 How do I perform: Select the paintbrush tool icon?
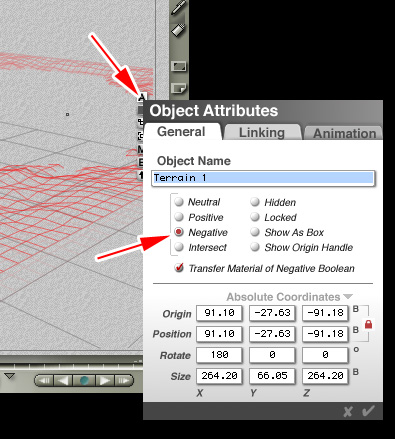[179, 7]
